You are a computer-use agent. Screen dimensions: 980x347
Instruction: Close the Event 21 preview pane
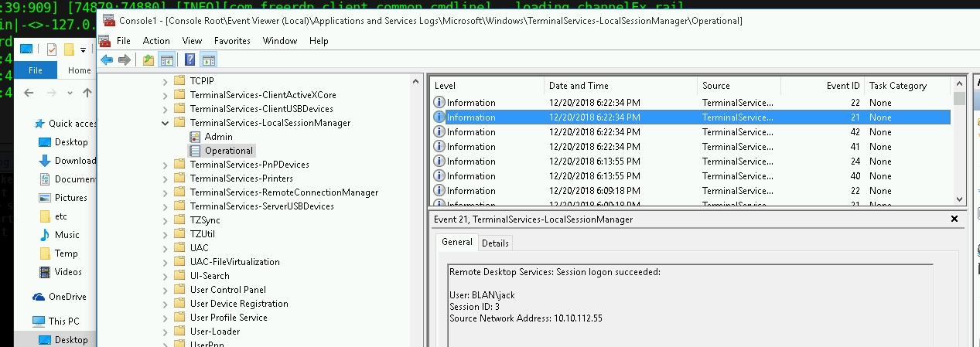(954, 219)
